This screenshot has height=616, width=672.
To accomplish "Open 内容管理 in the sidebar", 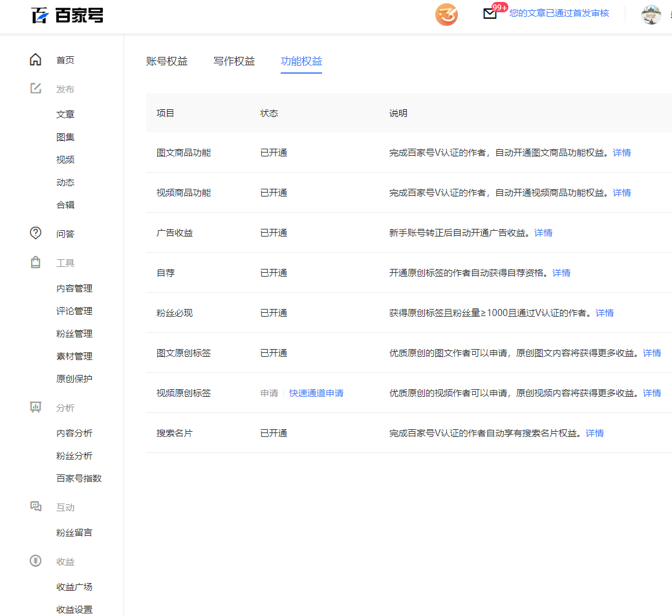I will pos(74,288).
